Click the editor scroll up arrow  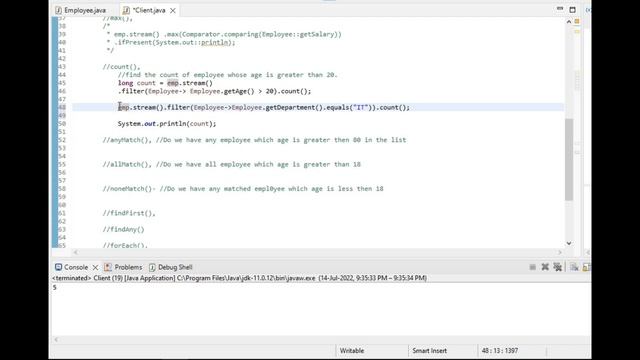pos(569,22)
